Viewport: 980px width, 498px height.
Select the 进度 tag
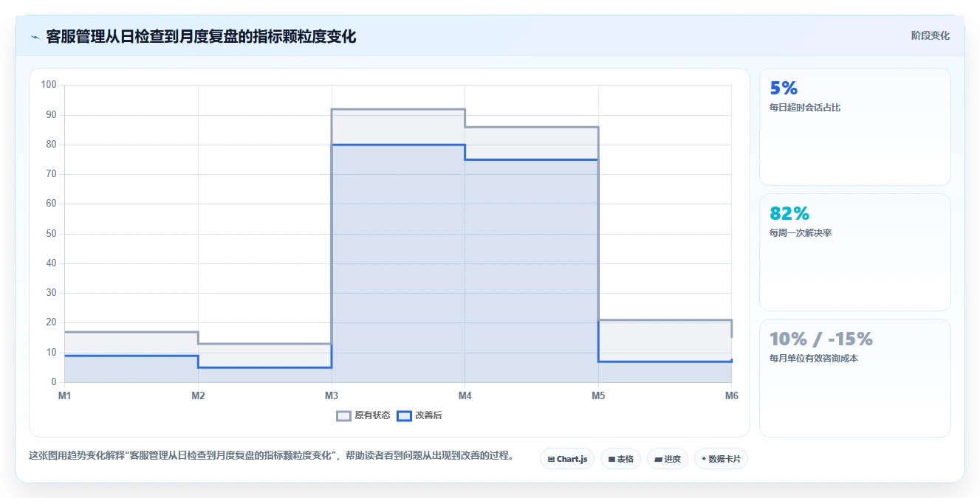[667, 459]
